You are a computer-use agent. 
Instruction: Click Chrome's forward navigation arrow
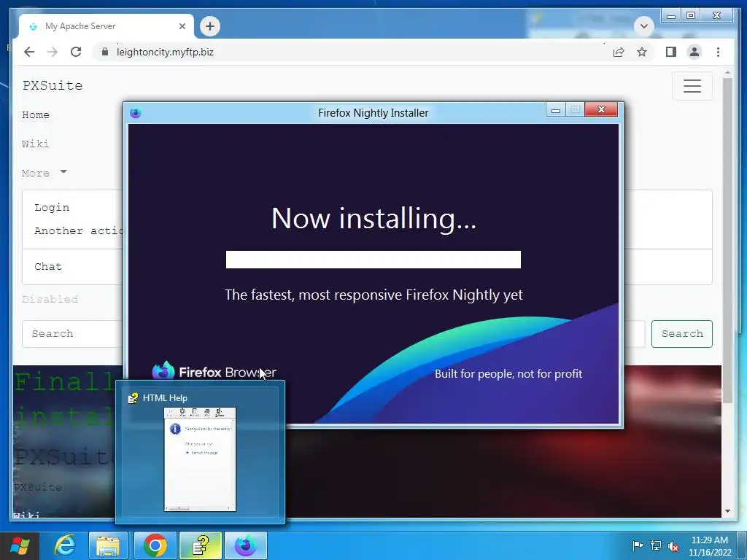coord(53,52)
